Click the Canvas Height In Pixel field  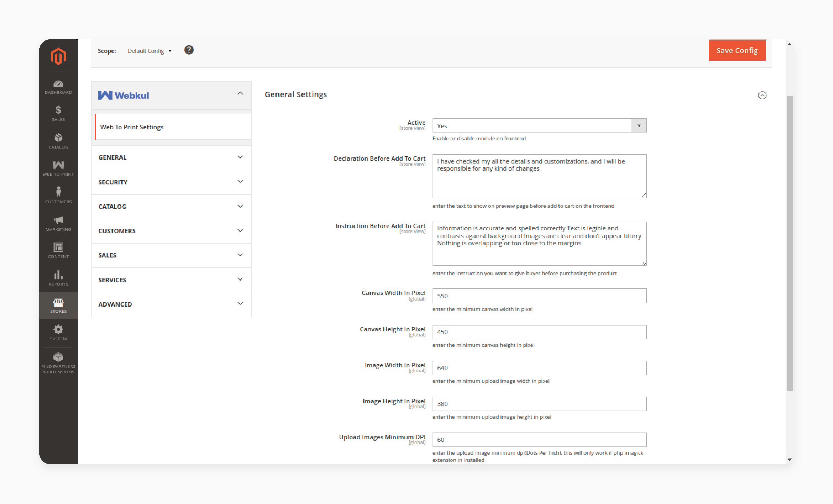[x=539, y=332]
